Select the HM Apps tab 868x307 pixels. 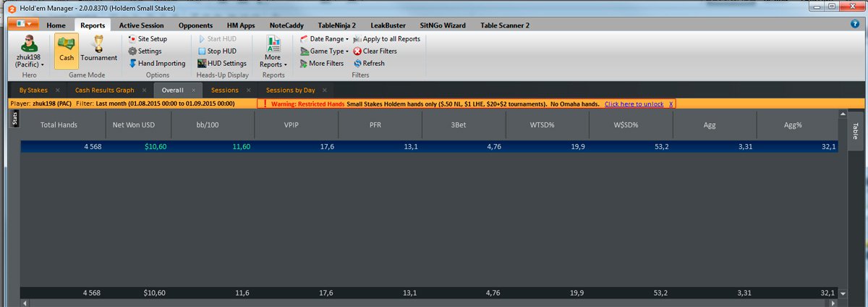coord(241,25)
